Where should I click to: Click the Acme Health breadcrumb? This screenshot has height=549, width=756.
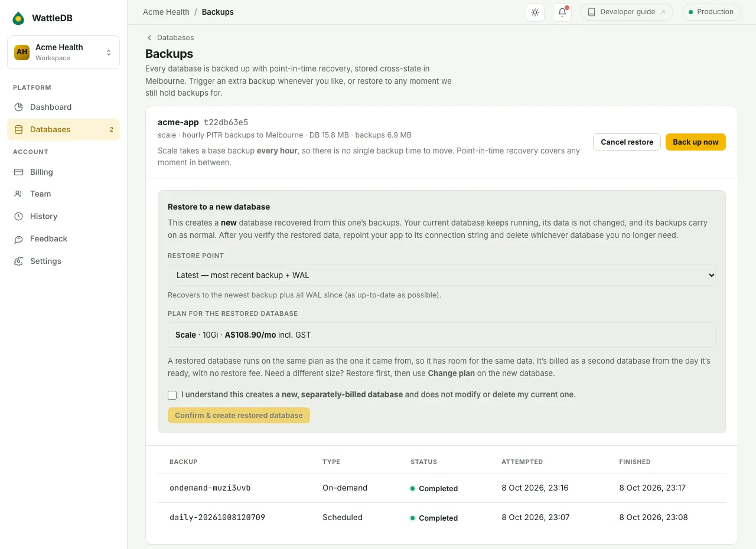click(166, 12)
